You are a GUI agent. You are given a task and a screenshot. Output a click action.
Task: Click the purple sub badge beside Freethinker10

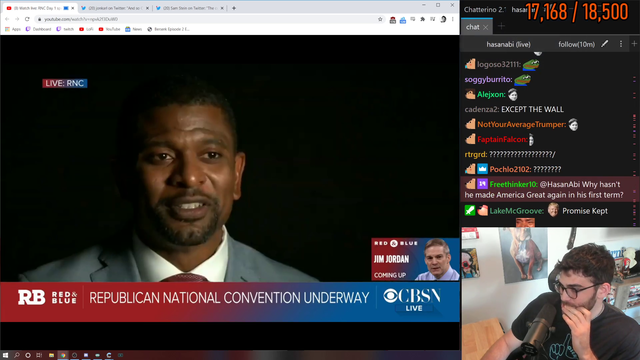point(482,184)
